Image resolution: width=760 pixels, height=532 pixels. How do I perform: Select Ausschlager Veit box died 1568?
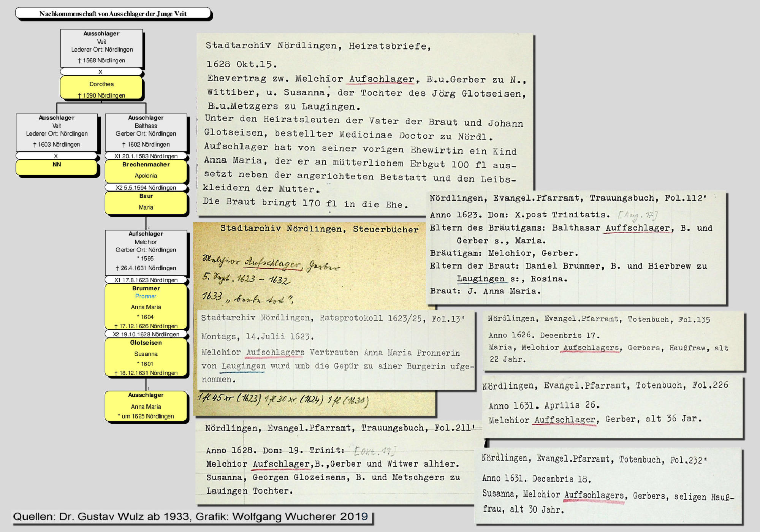101,47
